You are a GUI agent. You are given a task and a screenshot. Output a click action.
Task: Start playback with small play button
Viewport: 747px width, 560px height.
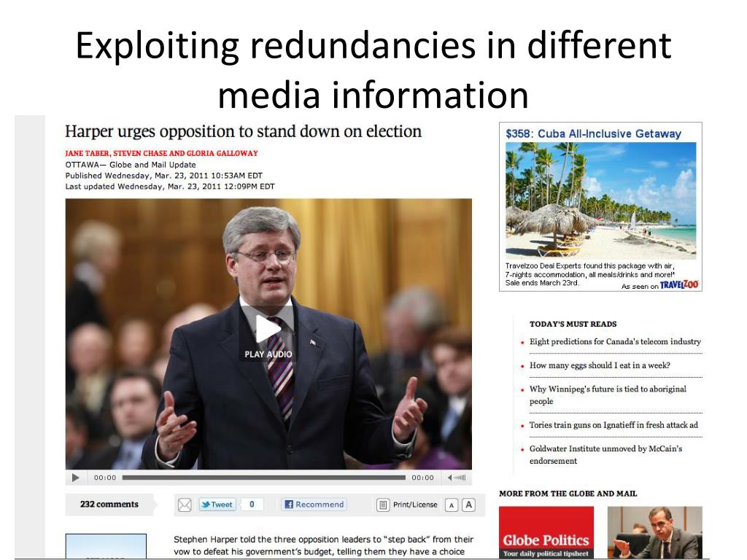[75, 478]
